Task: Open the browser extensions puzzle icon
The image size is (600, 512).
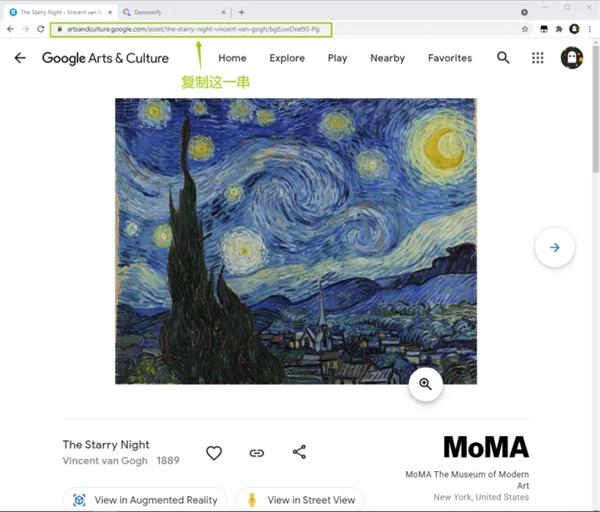Action: click(x=559, y=29)
